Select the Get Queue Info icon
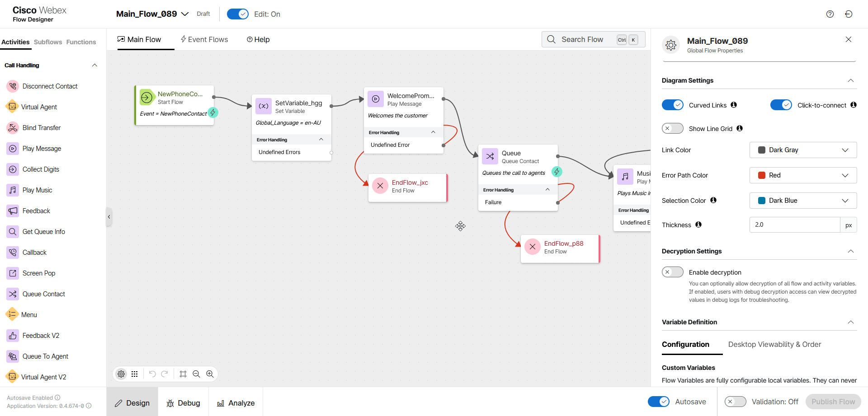Viewport: 868px width, 416px height. click(13, 232)
